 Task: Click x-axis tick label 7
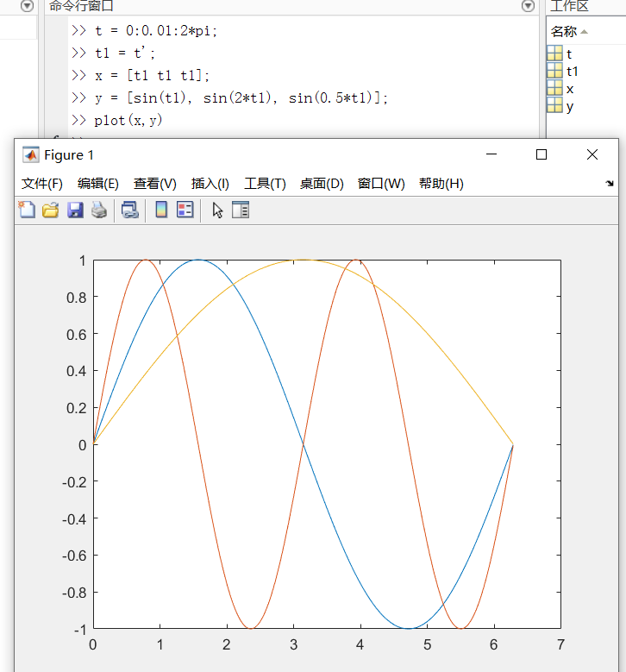tap(560, 644)
